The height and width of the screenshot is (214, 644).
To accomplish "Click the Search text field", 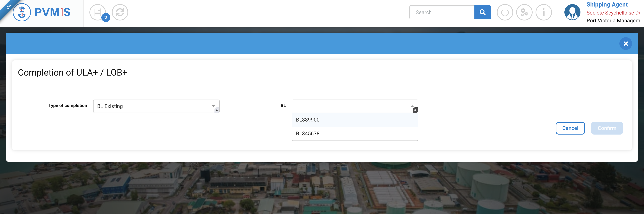I will point(441,12).
